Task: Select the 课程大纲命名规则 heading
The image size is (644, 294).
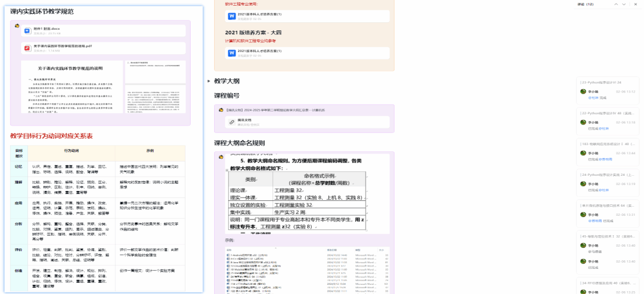Action: (x=239, y=143)
